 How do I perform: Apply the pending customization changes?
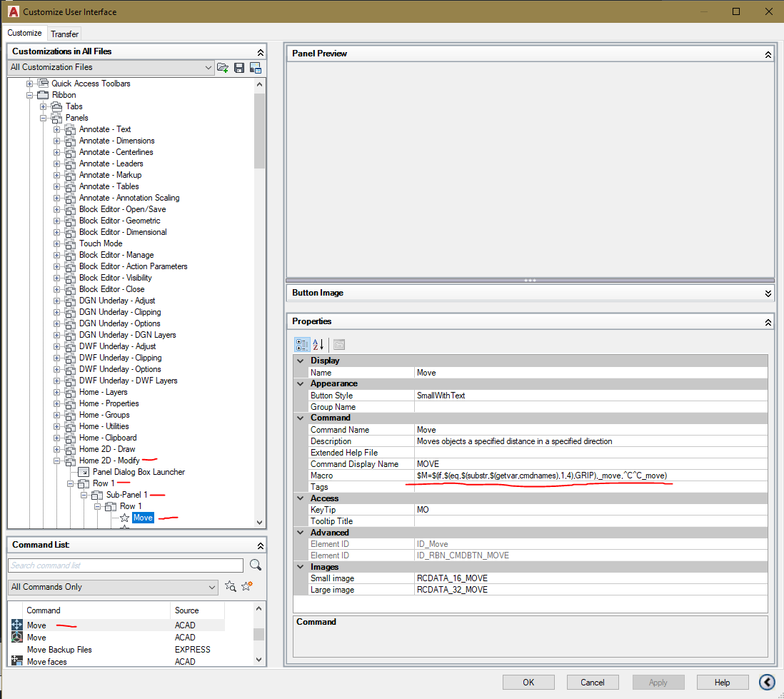658,682
